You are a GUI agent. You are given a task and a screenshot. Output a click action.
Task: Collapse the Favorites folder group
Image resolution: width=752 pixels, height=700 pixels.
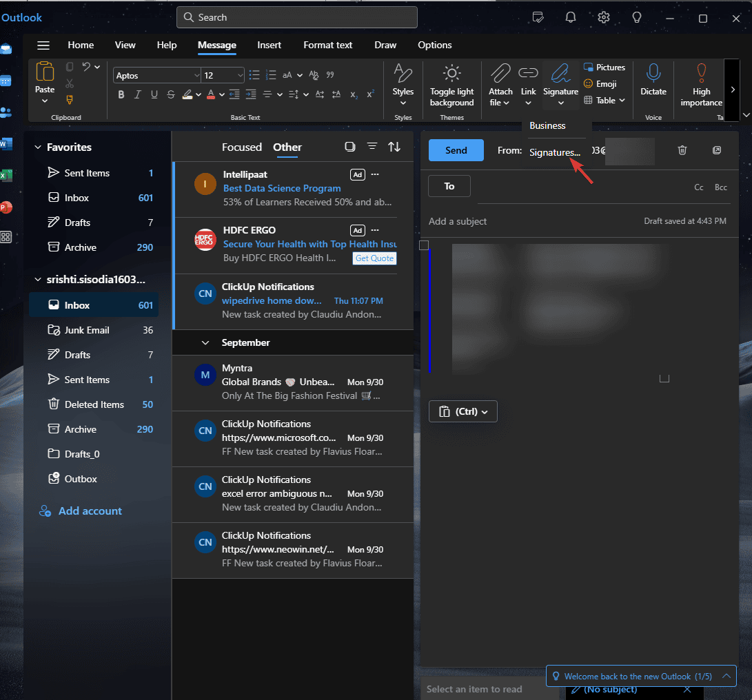point(38,147)
